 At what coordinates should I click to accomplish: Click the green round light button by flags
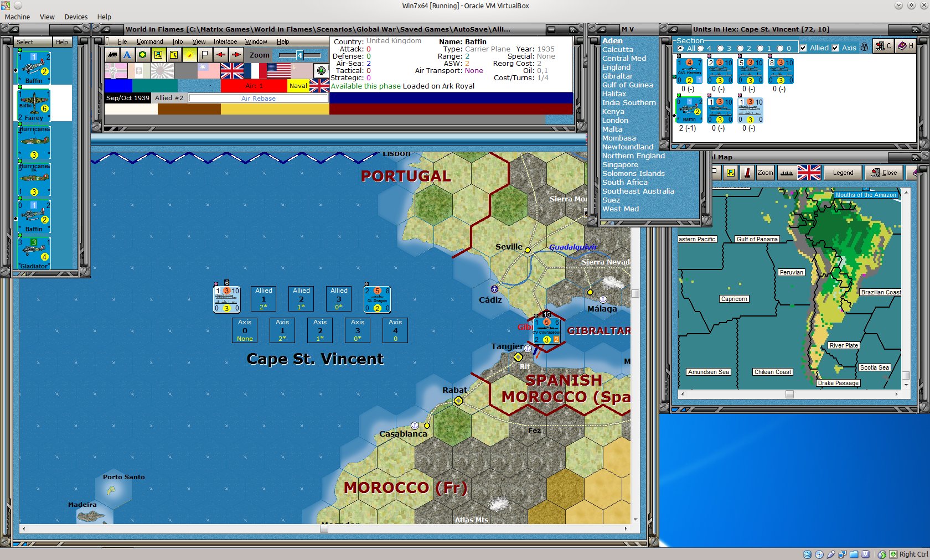click(x=322, y=71)
